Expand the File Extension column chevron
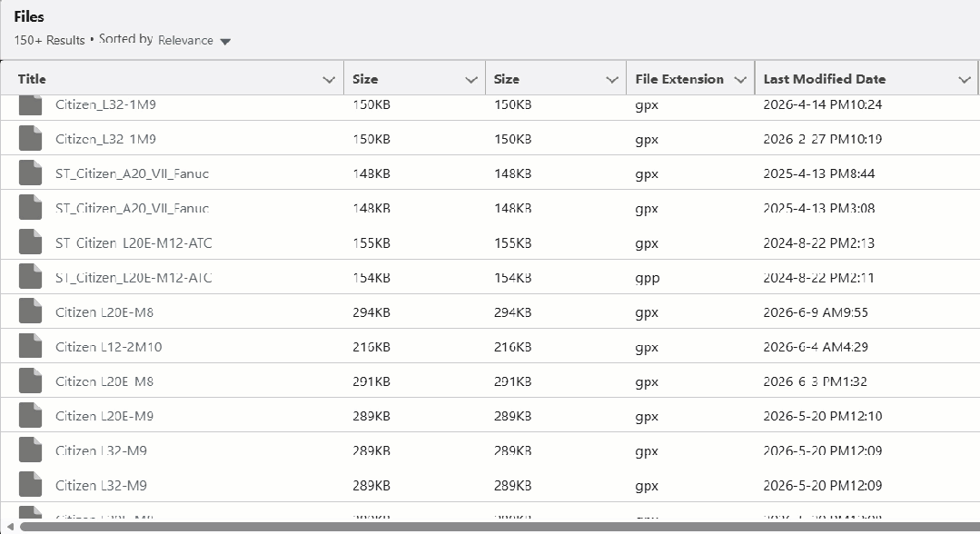 pos(740,79)
